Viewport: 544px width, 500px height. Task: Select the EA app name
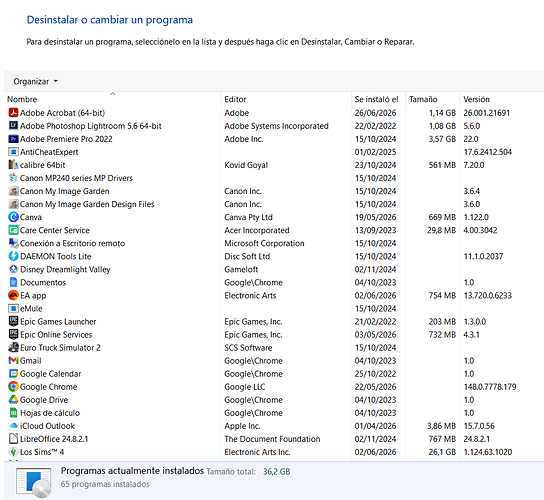click(33, 295)
